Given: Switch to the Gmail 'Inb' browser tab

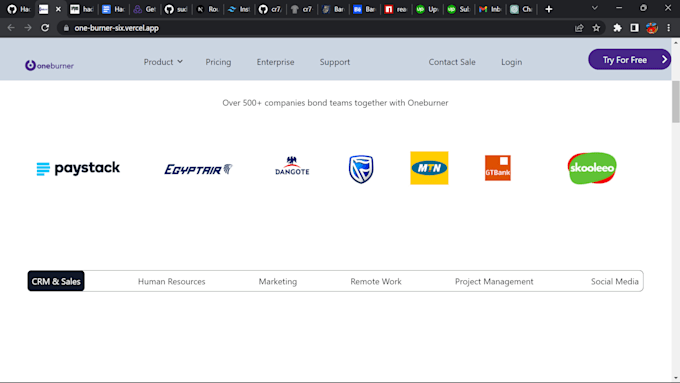Looking at the screenshot, I should click(490, 9).
